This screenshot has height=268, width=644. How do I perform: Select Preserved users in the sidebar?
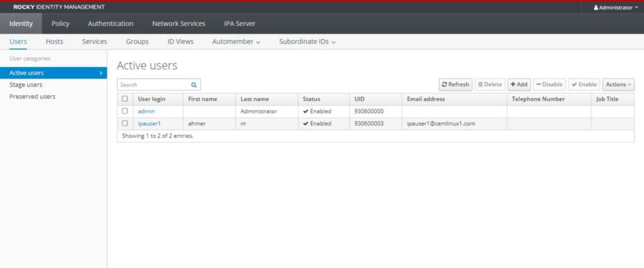click(33, 97)
